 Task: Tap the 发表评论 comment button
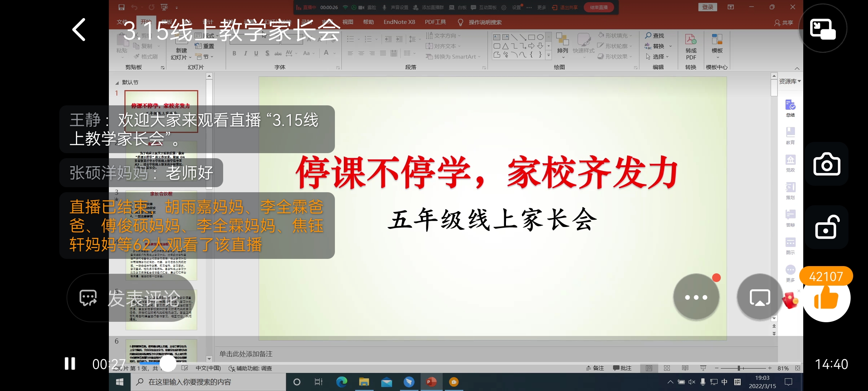point(130,298)
